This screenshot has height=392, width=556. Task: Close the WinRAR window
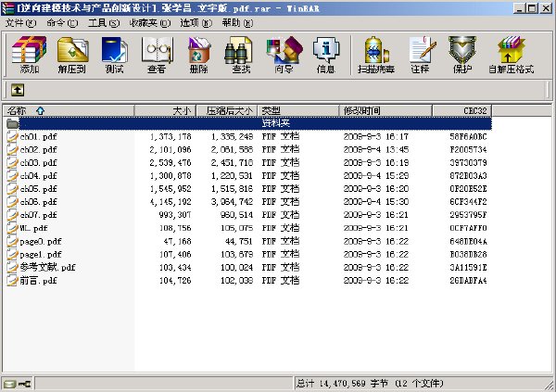(546, 8)
